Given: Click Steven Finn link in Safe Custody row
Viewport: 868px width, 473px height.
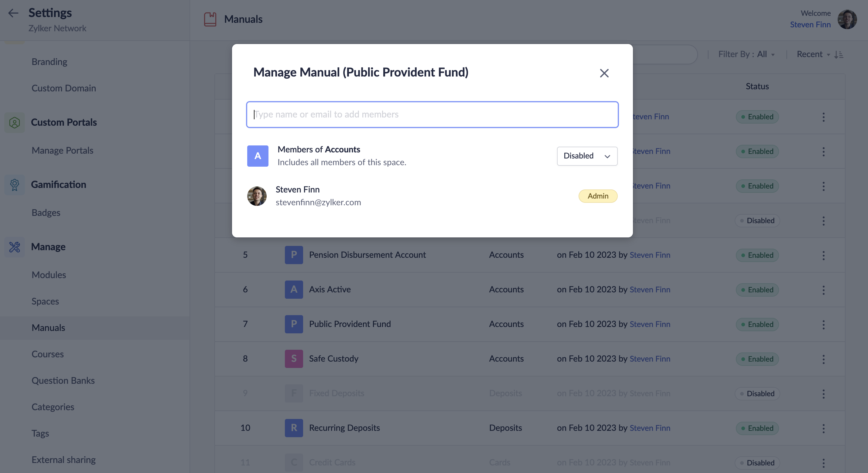Looking at the screenshot, I should pos(650,359).
